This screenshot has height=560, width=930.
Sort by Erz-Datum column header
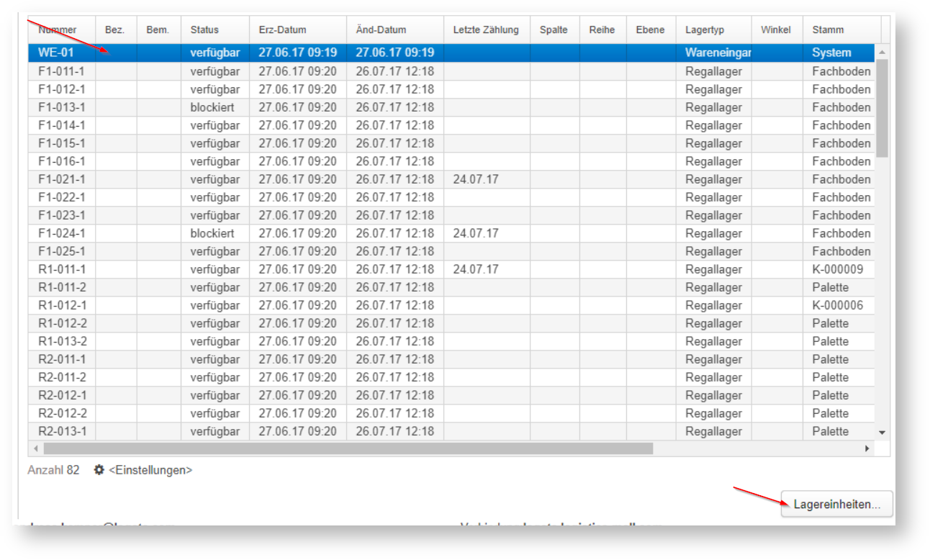coord(298,30)
